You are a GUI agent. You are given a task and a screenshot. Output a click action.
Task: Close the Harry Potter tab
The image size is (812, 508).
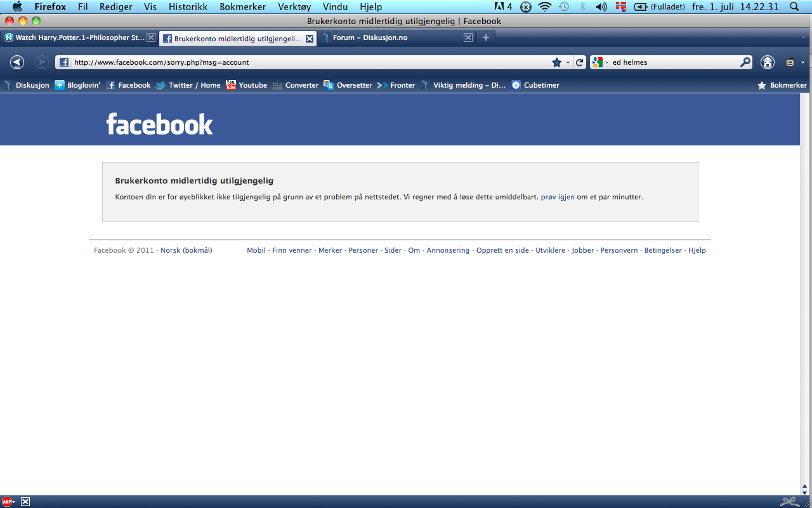(151, 37)
